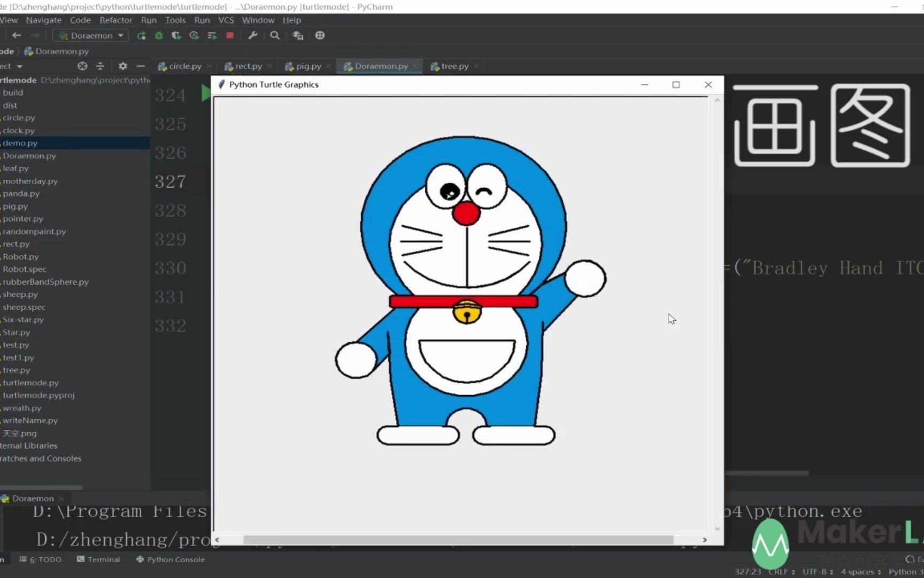Image resolution: width=924 pixels, height=578 pixels.
Task: Start debugging with the bug icon
Action: coord(159,35)
